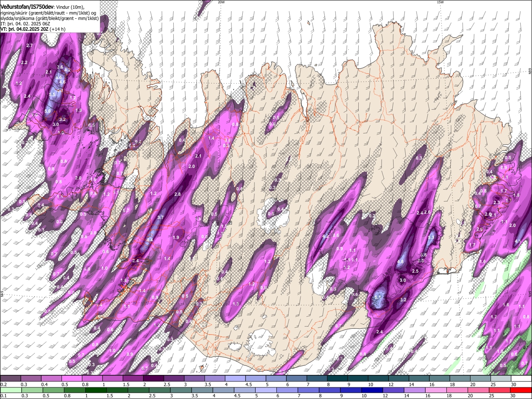Viewport: 532px width, 399px height.
Task: Click the '2.3' value in the east
Action: point(496,202)
